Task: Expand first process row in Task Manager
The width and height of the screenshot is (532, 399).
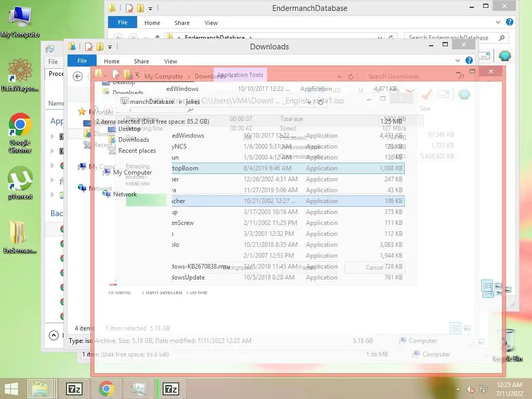Action: coord(52,137)
